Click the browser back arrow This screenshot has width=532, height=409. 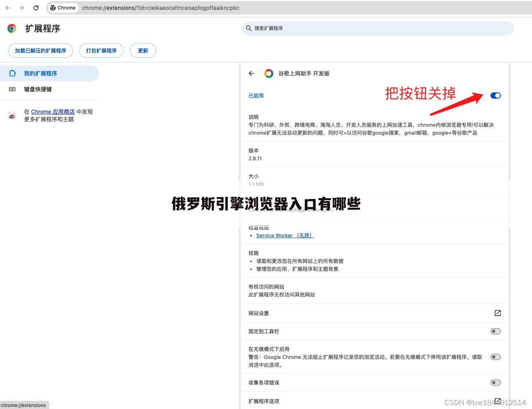pos(7,8)
